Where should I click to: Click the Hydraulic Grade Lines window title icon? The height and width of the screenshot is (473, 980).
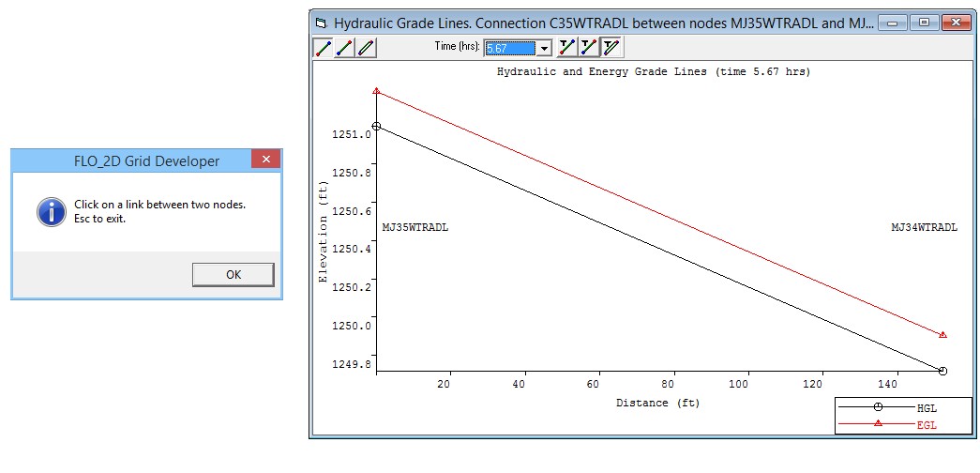click(322, 23)
